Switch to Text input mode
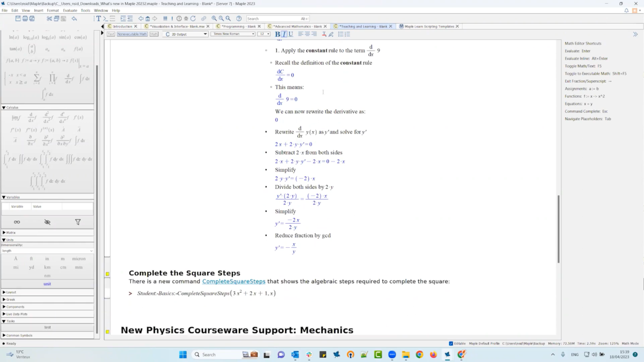This screenshot has height=362, width=644. pos(111,34)
